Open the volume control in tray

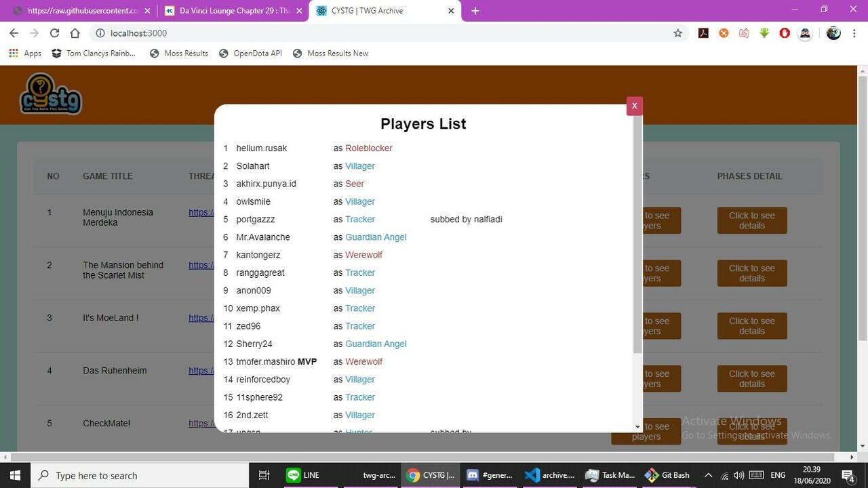738,475
